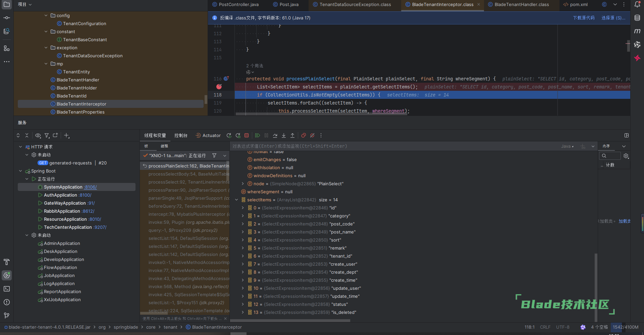Open the Services tool window icon
The height and width of the screenshot is (335, 644).
coord(7,275)
